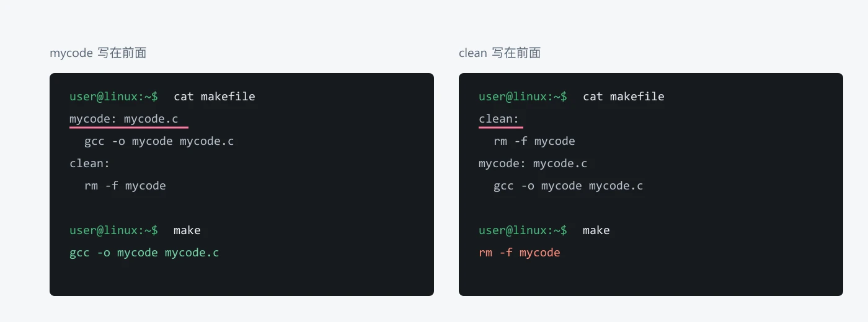
Task: Click underlined 'mycode: mycode.c' line on left
Action: 124,119
